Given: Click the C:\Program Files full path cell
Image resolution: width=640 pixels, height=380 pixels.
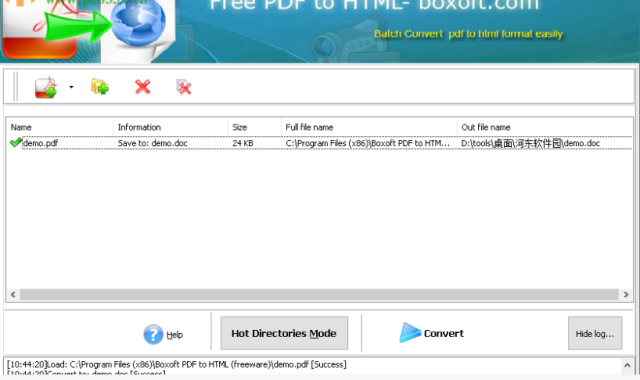Looking at the screenshot, I should pos(367,143).
